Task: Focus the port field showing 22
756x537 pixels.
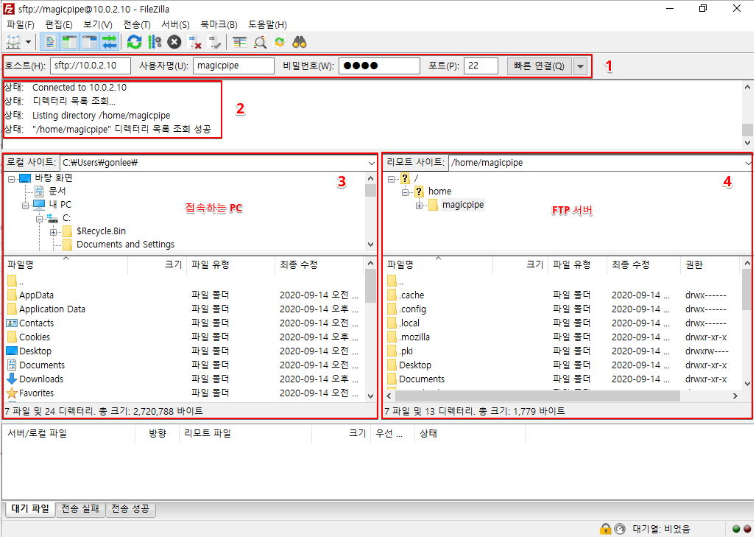Action: pos(481,66)
